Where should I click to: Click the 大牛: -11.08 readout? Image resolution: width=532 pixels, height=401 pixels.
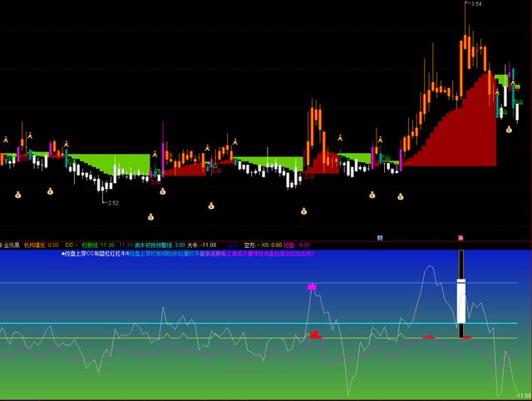click(x=202, y=245)
